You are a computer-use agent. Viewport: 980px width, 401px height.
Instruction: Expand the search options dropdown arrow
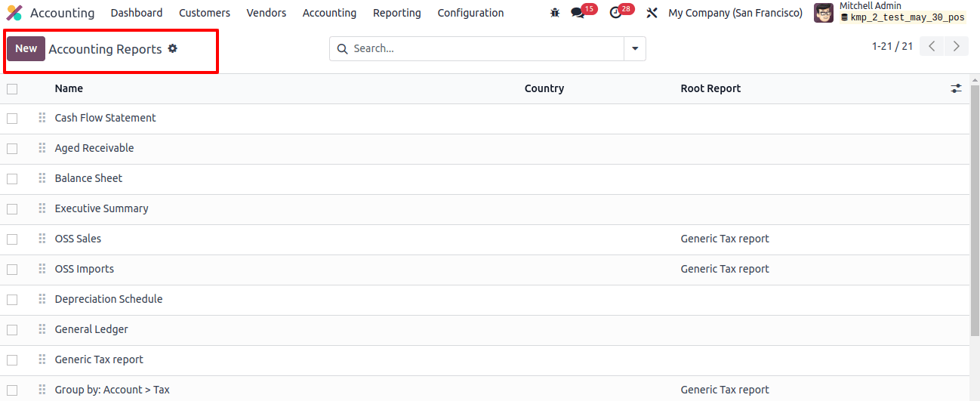pos(634,48)
